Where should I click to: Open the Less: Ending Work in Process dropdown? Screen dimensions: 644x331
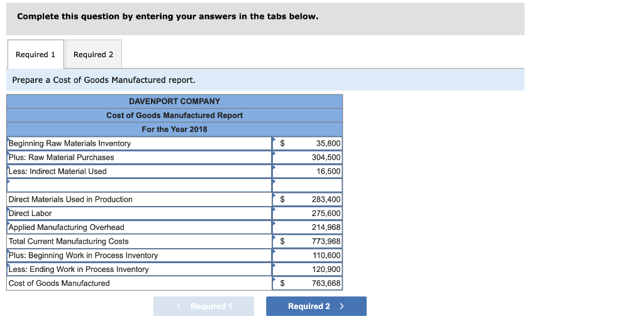[x=140, y=269]
